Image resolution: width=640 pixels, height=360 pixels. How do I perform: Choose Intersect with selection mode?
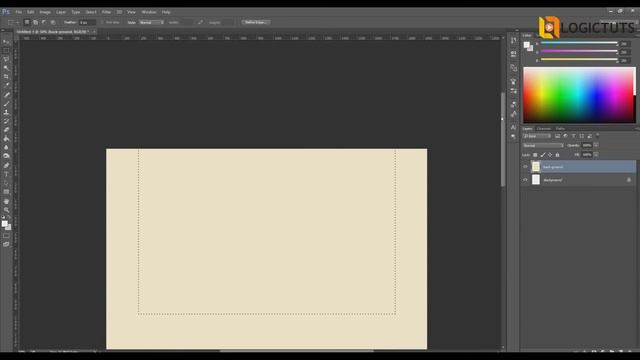53,22
